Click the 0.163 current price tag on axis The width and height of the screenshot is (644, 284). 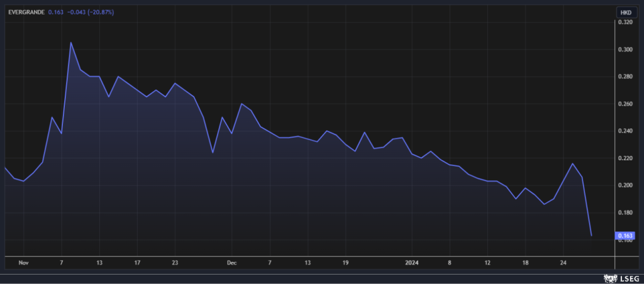626,236
